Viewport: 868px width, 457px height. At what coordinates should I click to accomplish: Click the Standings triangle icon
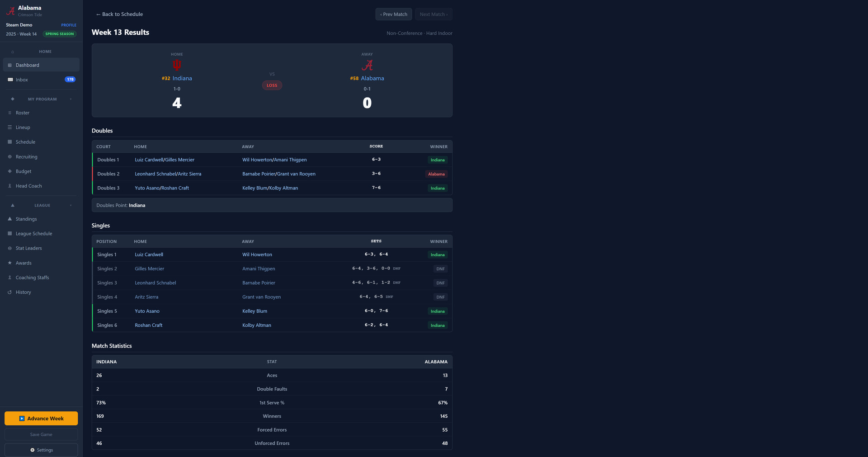pyautogui.click(x=9, y=219)
